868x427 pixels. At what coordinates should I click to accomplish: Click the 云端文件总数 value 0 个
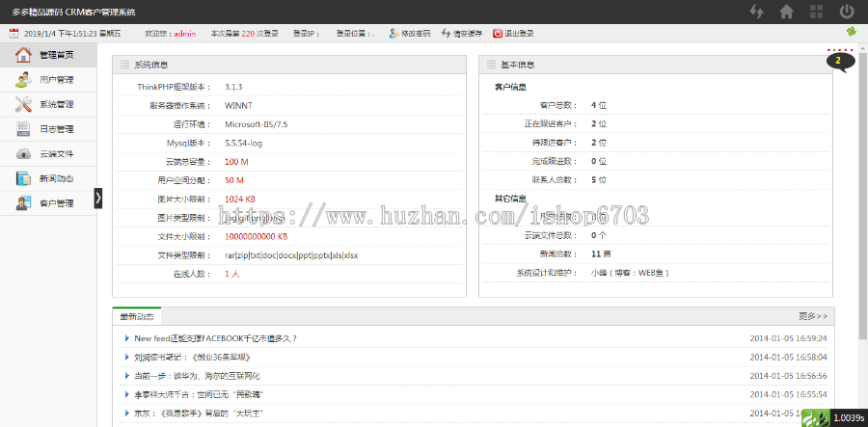[x=598, y=235]
